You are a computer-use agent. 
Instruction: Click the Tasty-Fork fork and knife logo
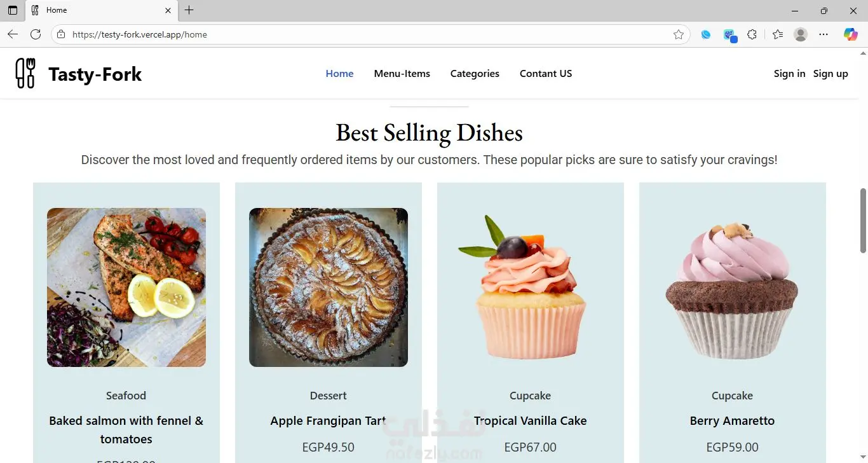[x=25, y=73]
